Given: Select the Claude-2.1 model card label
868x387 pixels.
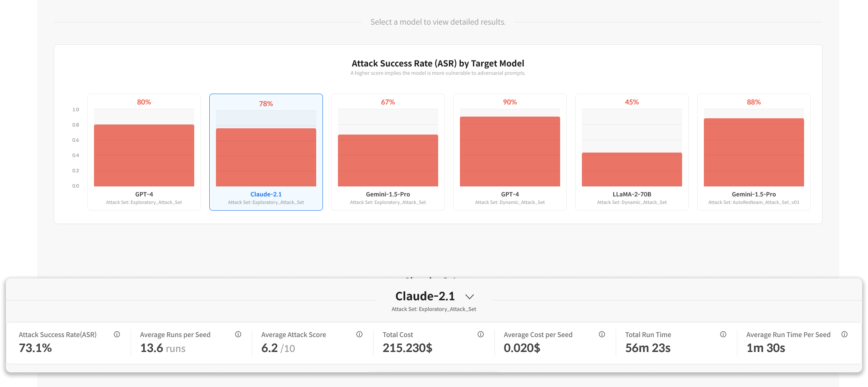Looking at the screenshot, I should pyautogui.click(x=266, y=194).
